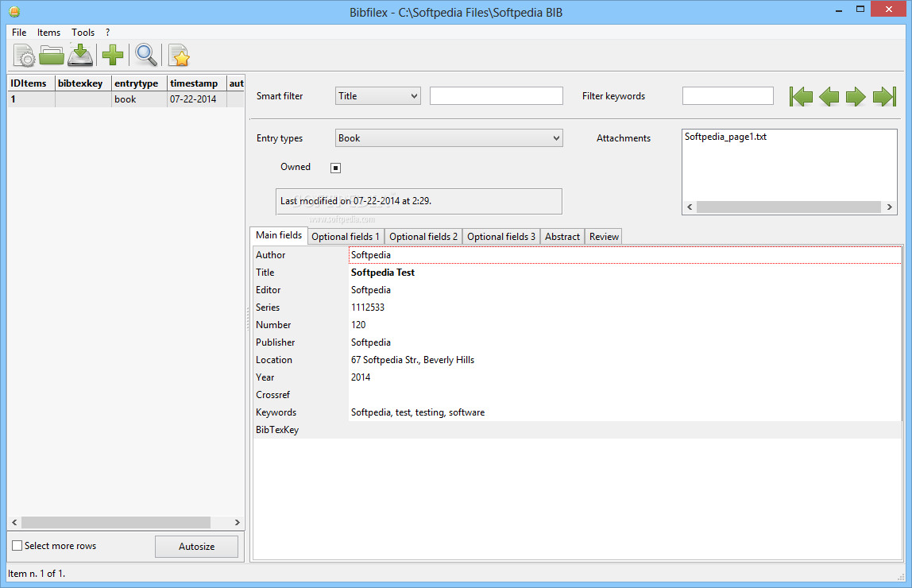
Task: Open a file with the green folder icon
Action: 52,56
